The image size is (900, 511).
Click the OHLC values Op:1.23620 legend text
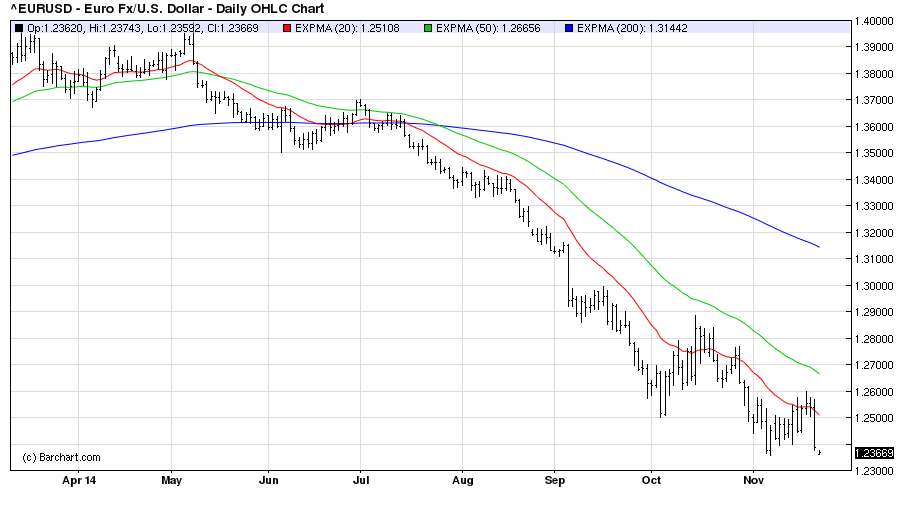click(143, 28)
